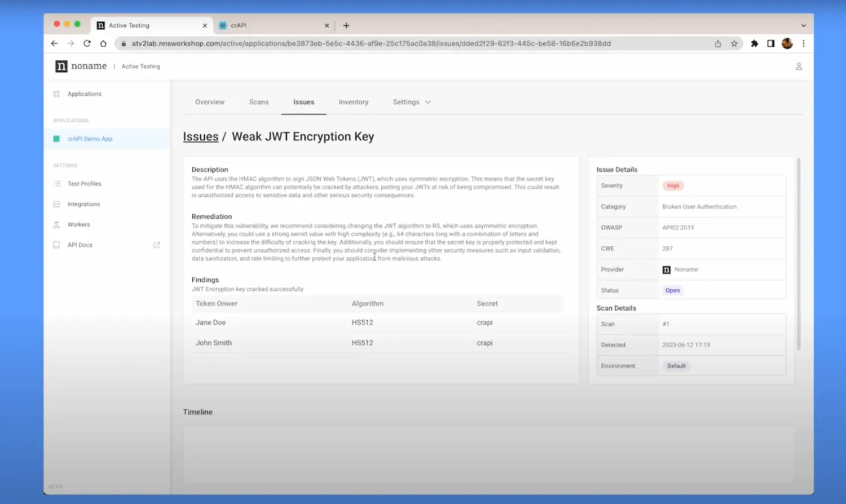Click the Active Testing header label
This screenshot has width=846, height=504.
[x=141, y=67]
